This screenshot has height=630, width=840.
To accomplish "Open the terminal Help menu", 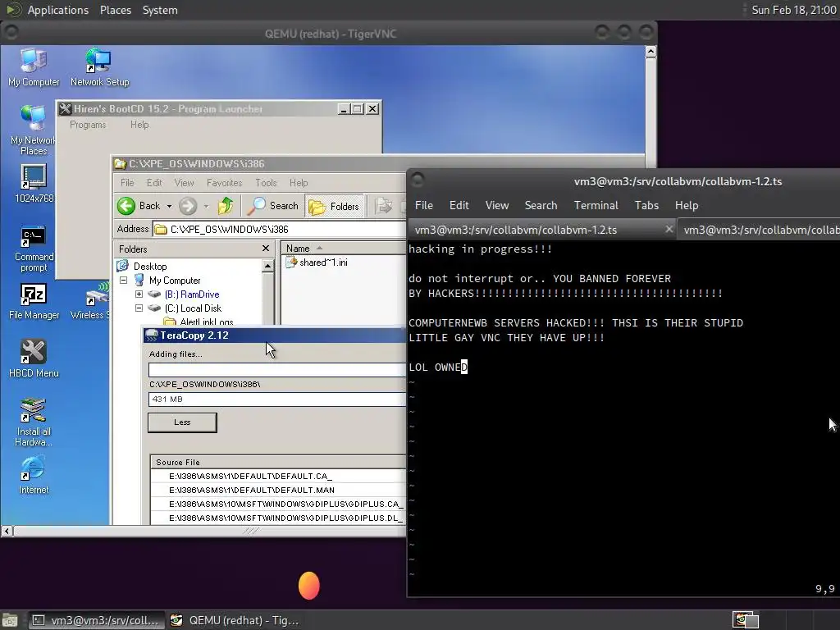I will (x=687, y=205).
